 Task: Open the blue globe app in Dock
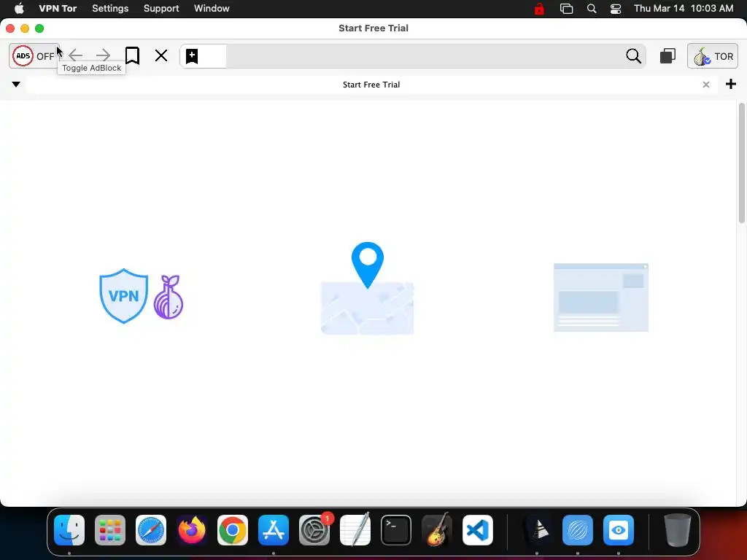[578, 530]
